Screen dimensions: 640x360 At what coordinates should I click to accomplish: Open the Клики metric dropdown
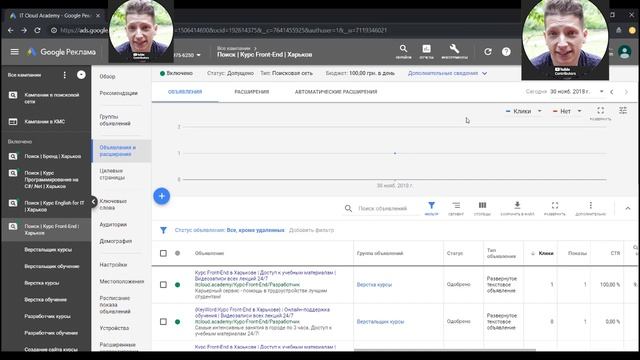[524, 111]
